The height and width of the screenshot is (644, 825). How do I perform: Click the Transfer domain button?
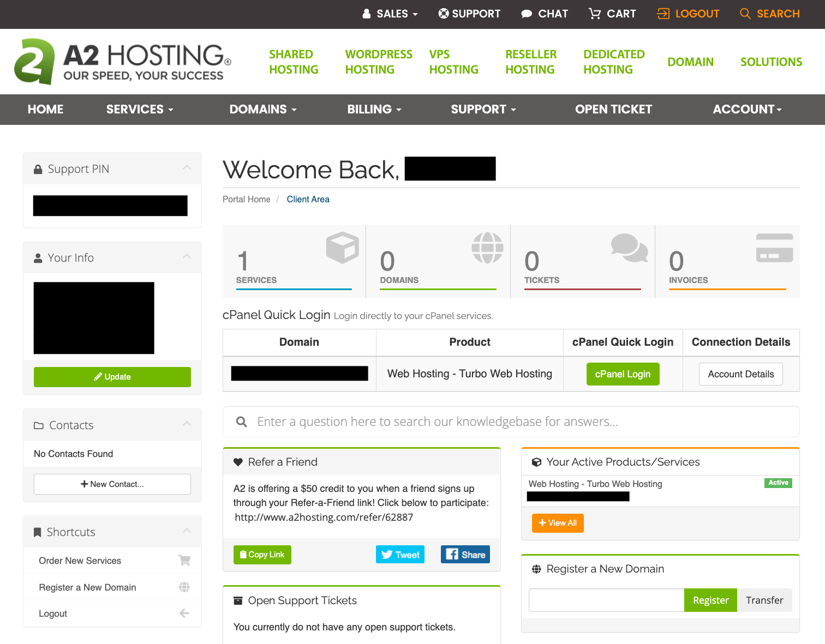click(x=764, y=600)
